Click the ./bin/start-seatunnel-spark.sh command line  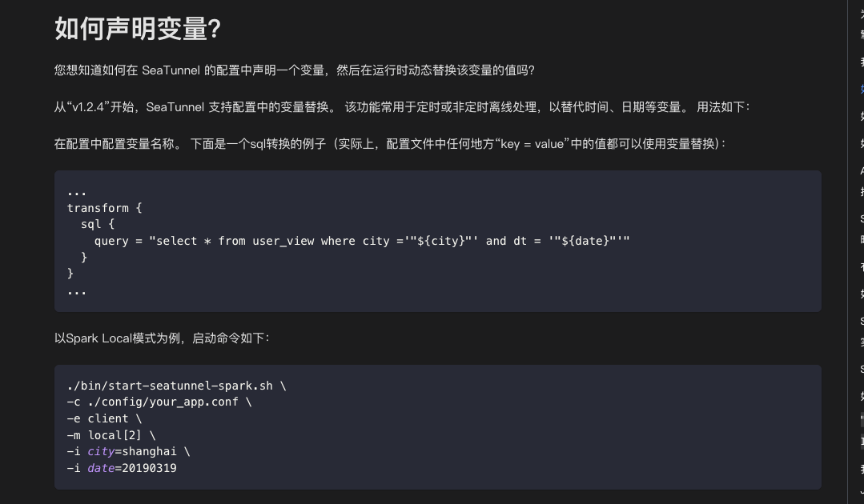(x=176, y=386)
